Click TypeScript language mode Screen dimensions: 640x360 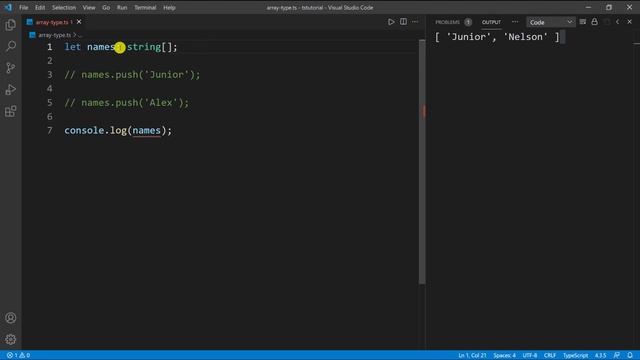tap(576, 355)
